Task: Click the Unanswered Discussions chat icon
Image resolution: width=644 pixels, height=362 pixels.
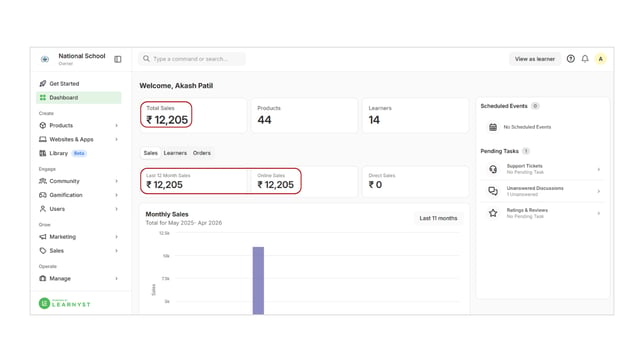Action: (x=493, y=191)
